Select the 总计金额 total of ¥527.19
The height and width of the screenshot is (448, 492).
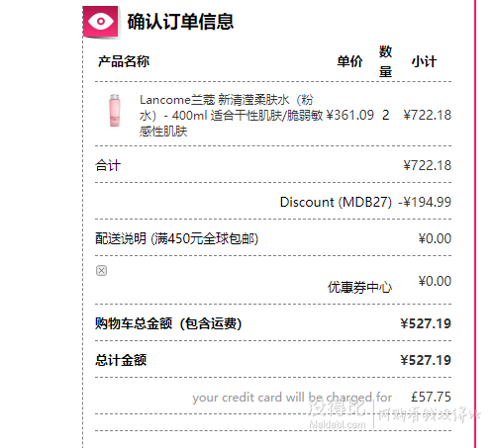pos(426,360)
